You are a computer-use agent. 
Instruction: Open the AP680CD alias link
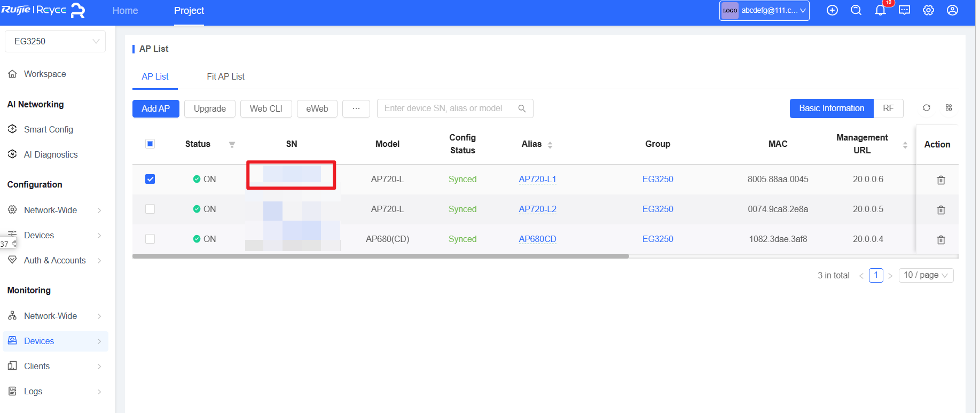point(537,239)
